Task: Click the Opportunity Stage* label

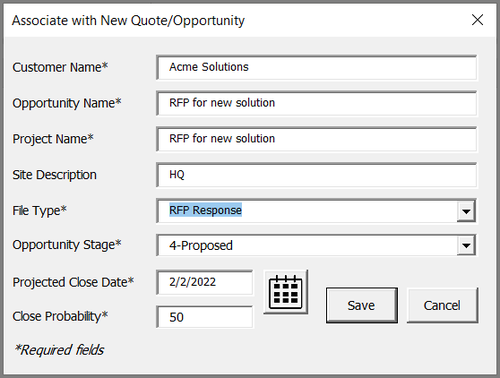Action: tap(67, 245)
